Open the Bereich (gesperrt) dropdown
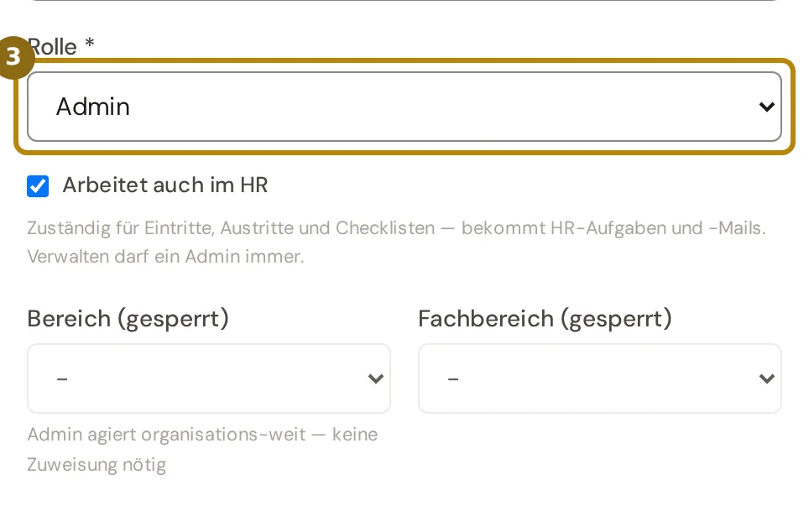The height and width of the screenshot is (532, 809). point(209,378)
